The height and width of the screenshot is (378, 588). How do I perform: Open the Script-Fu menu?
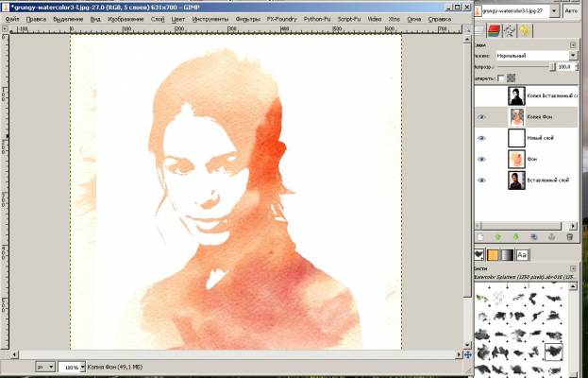[349, 19]
